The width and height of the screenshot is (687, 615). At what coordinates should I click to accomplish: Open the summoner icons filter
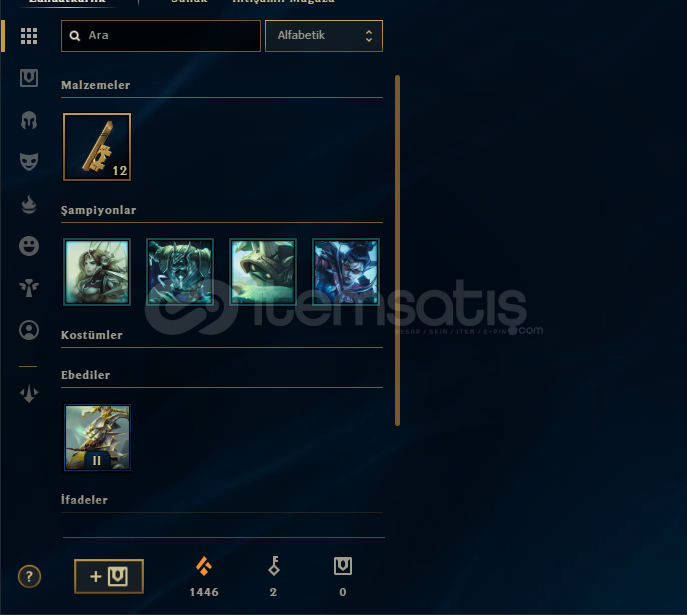pos(29,330)
